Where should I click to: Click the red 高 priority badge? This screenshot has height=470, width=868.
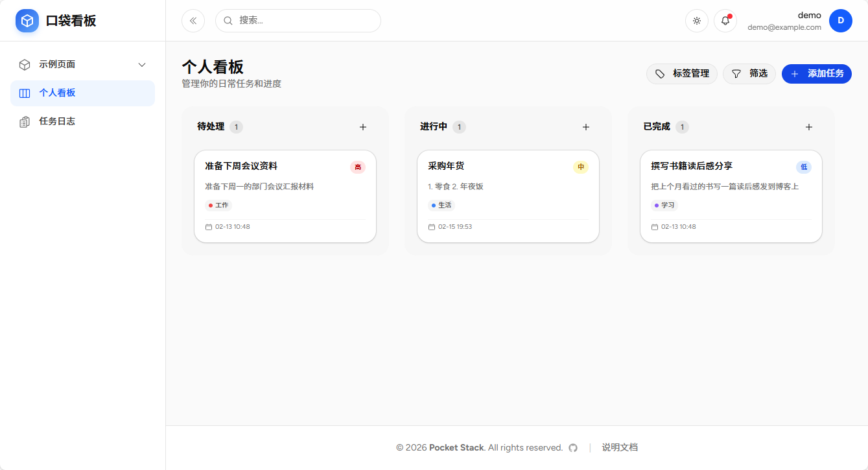[x=358, y=167]
